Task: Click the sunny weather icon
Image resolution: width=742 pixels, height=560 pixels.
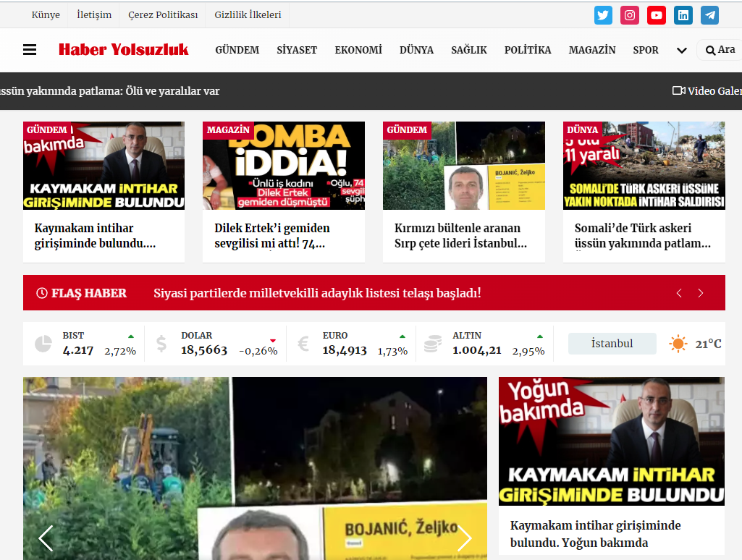Action: (678, 344)
